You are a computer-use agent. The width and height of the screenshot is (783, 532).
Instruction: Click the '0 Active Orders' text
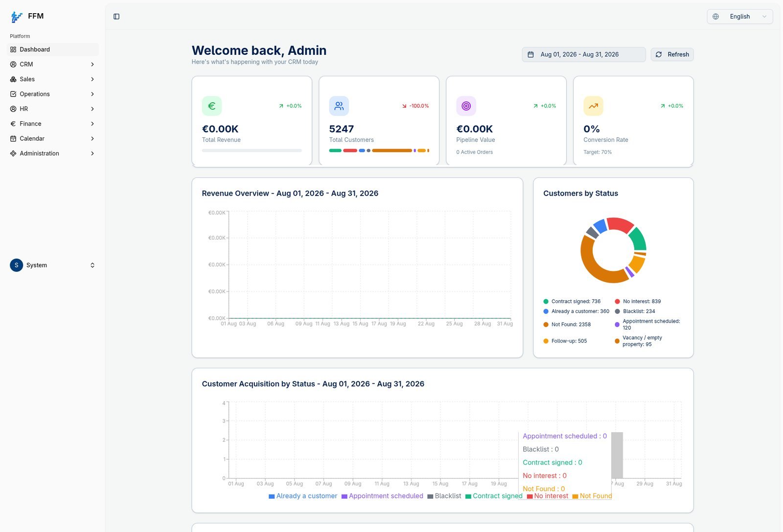(x=475, y=152)
